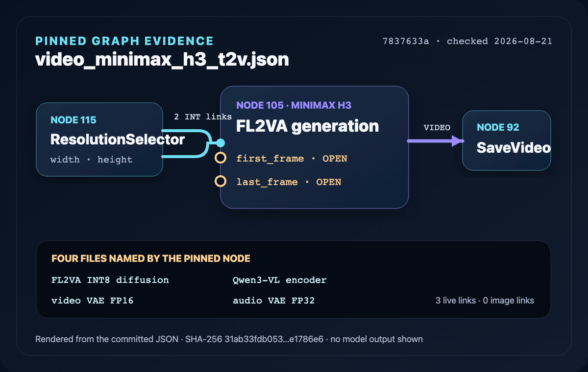Image resolution: width=588 pixels, height=372 pixels.
Task: Click the VIDEO link arrow to SaveVideo
Action: (436, 141)
